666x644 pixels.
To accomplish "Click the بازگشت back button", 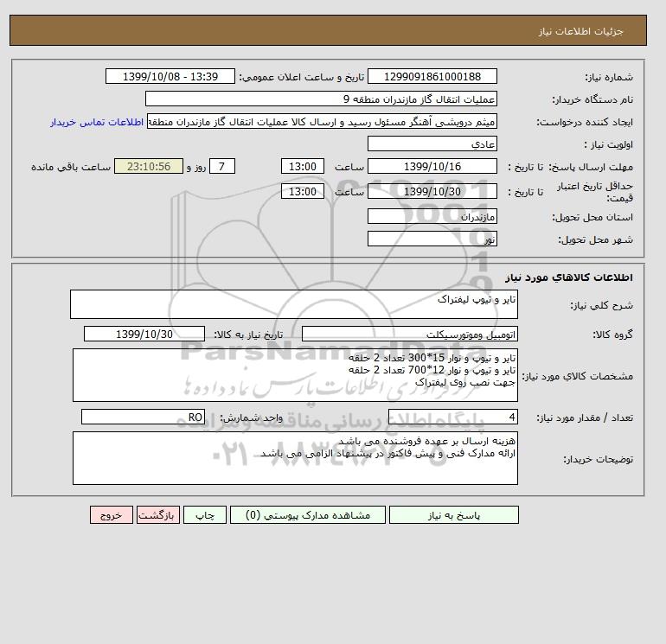I will click(x=158, y=515).
